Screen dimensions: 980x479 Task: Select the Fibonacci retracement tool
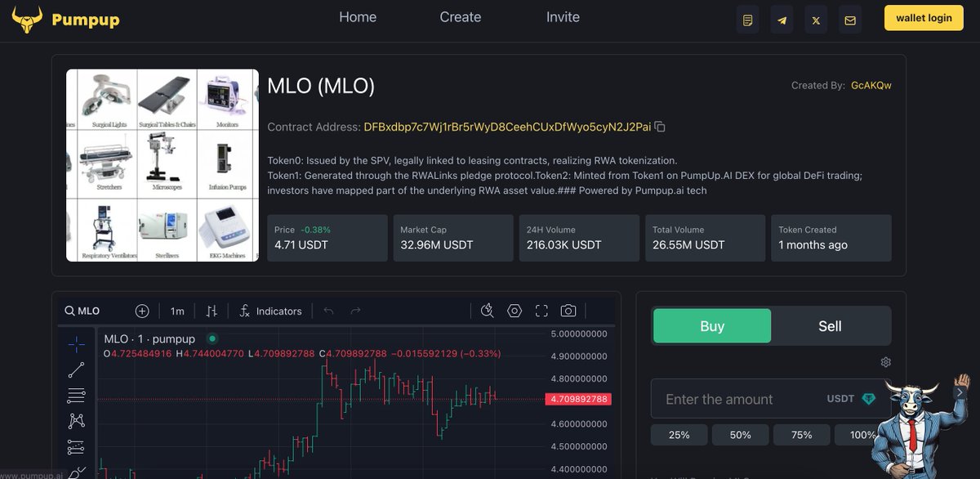click(76, 396)
